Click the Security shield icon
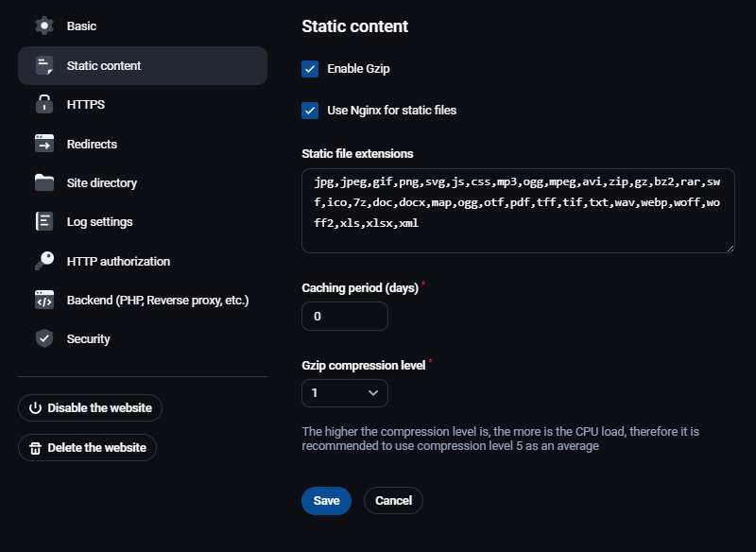The height and width of the screenshot is (552, 756). click(x=44, y=338)
